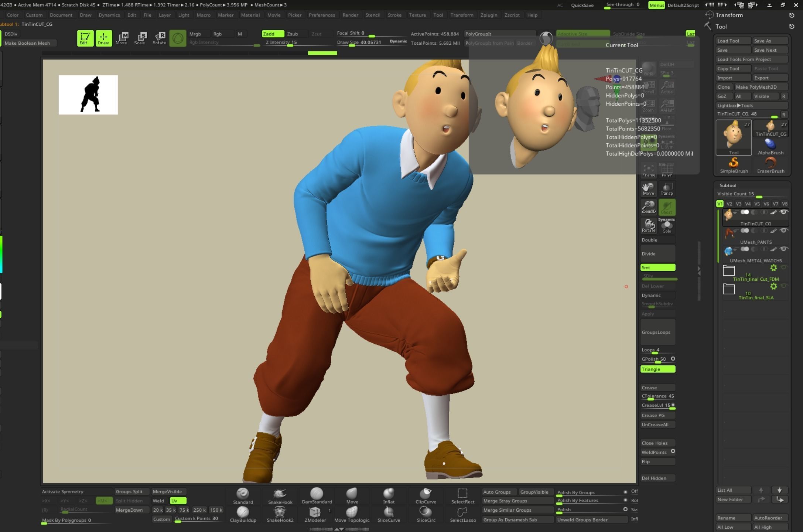Screen dimensions: 803x532
Task: Hide the UMesh_METAL_WATCH5 subtool with eye icon
Action: (783, 249)
